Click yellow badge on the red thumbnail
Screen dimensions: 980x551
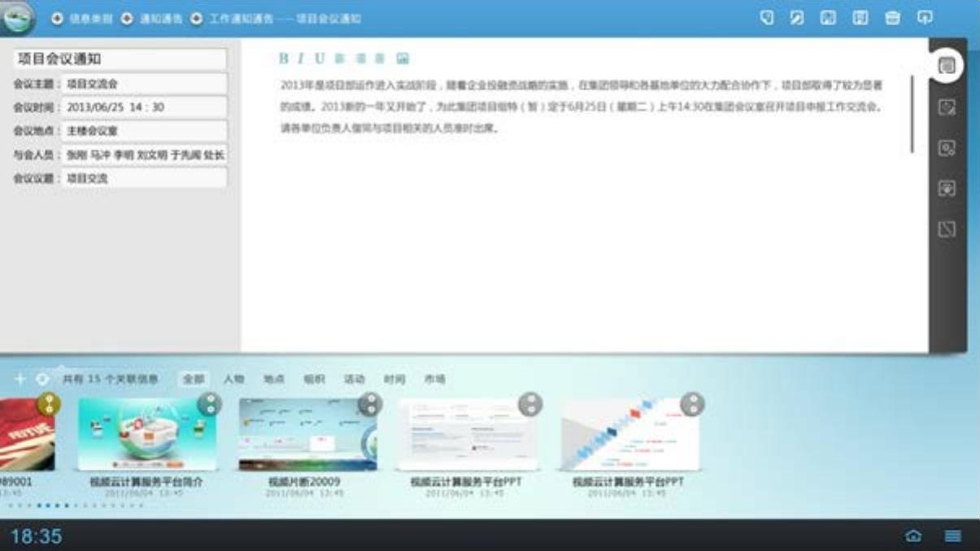[x=49, y=404]
